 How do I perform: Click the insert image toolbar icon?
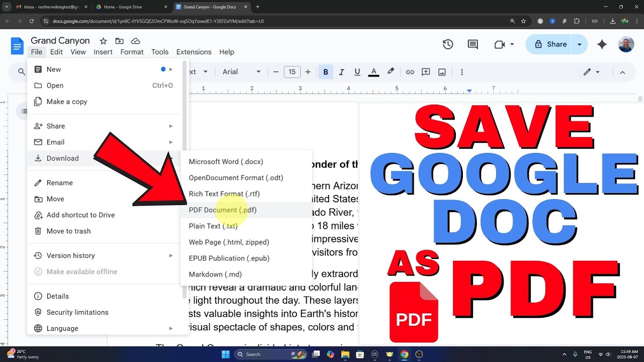click(x=442, y=72)
